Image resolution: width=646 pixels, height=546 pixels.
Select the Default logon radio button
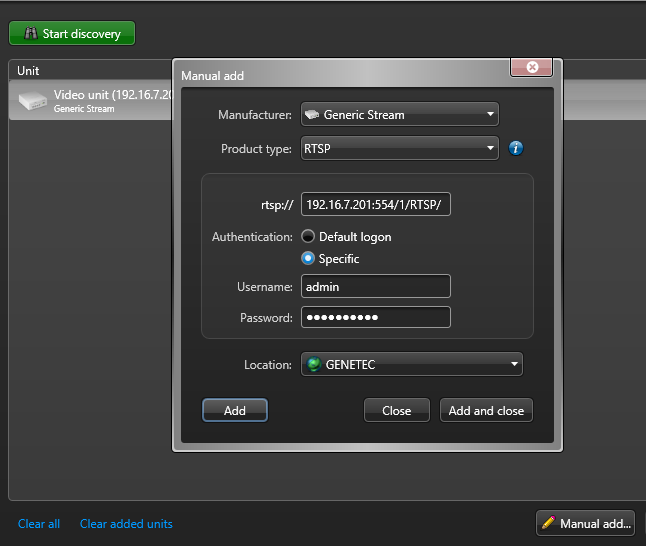pyautogui.click(x=308, y=237)
